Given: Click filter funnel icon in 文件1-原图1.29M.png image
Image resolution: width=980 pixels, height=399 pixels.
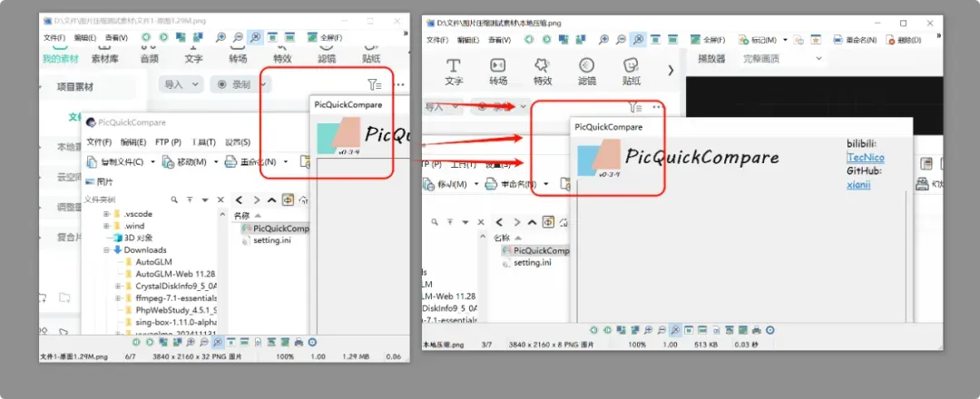Looking at the screenshot, I should (x=375, y=84).
